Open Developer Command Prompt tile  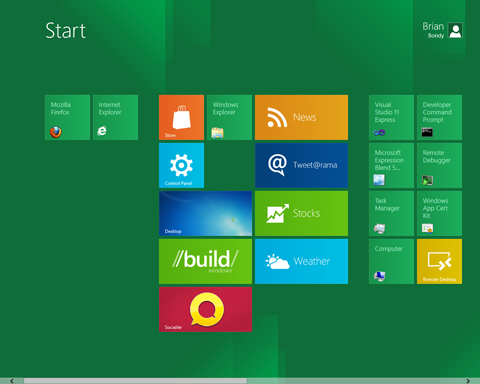439,117
